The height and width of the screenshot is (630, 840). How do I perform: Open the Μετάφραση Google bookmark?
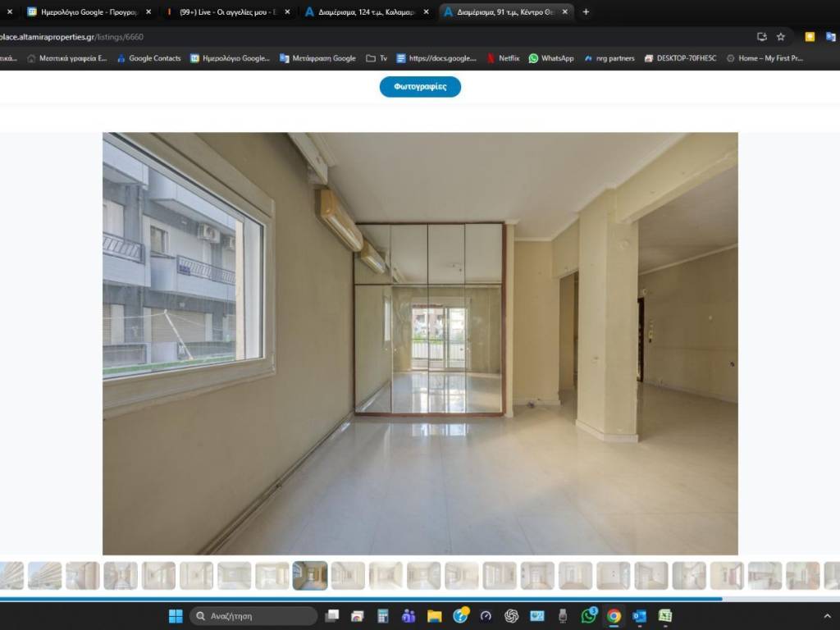[x=317, y=58]
